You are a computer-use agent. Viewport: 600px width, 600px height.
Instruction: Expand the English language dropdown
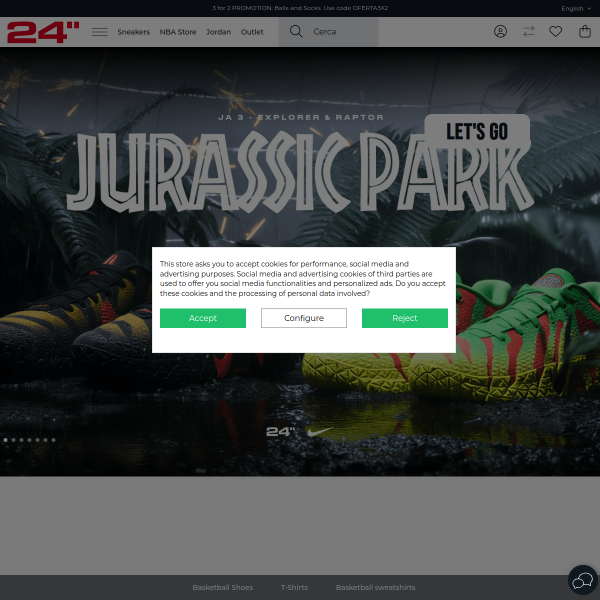point(576,8)
